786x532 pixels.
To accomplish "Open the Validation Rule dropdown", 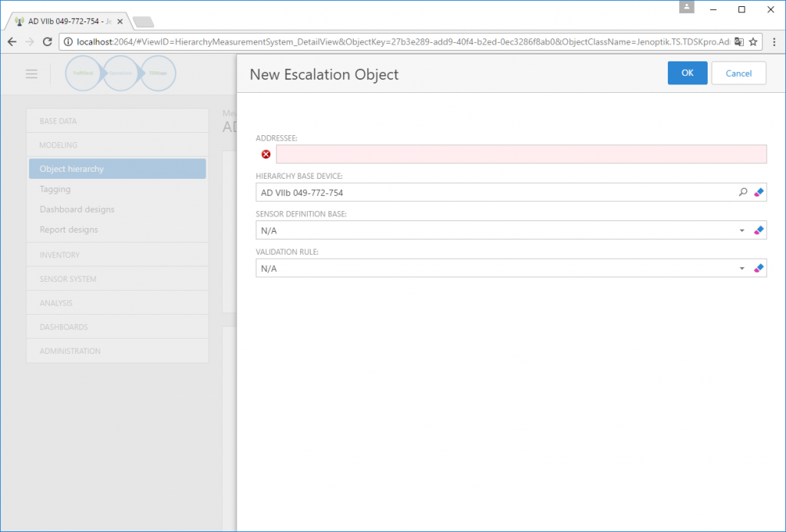I will (x=741, y=268).
